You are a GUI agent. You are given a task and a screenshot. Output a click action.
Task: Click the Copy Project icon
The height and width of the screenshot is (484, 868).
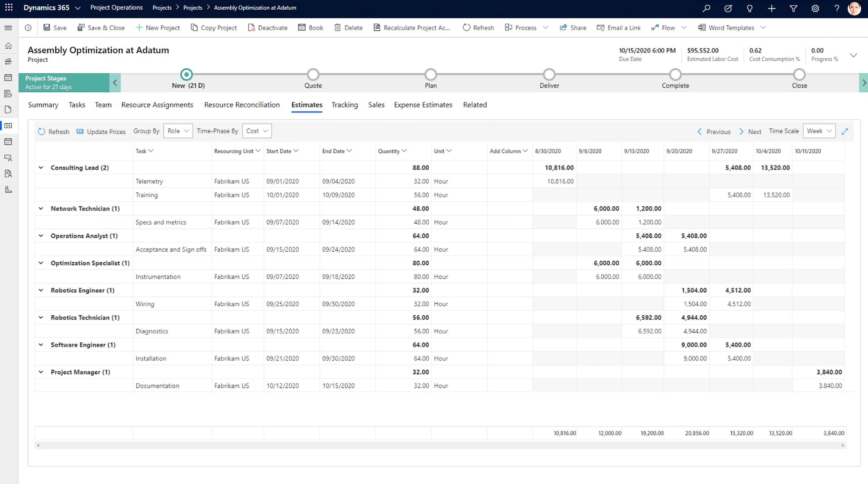coord(194,28)
